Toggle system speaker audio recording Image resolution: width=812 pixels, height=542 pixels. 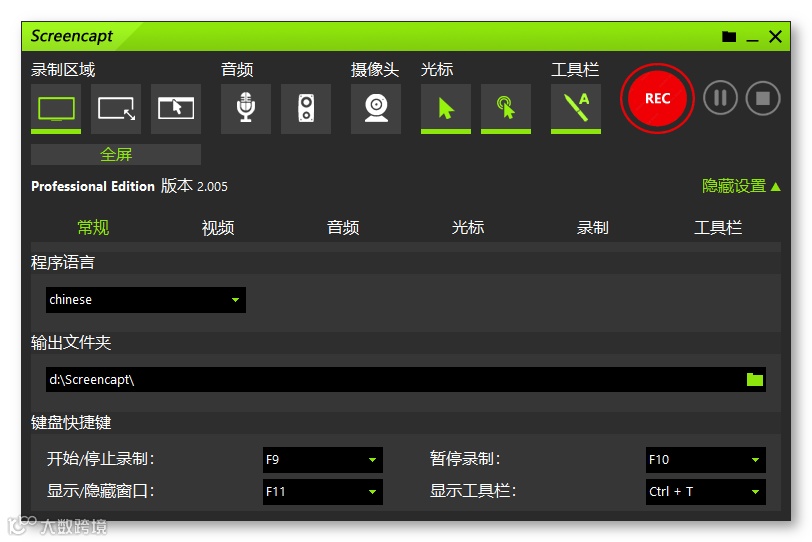tap(306, 109)
